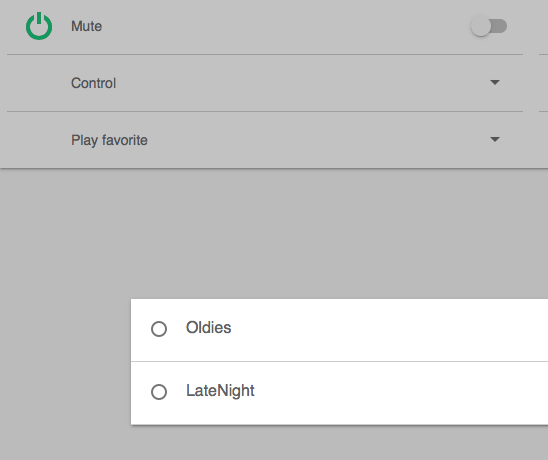Open the Control dropdown arrow
The width and height of the screenshot is (548, 460).
pyautogui.click(x=495, y=82)
